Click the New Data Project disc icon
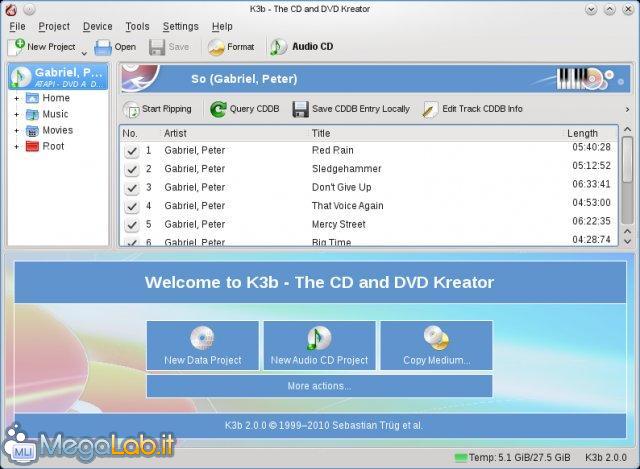Image resolution: width=640 pixels, height=469 pixels. 202,338
